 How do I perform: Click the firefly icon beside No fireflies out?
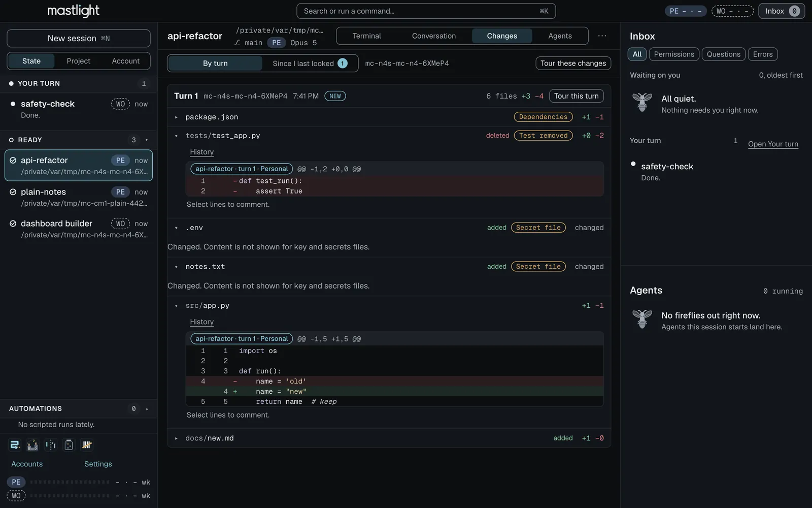pos(642,319)
